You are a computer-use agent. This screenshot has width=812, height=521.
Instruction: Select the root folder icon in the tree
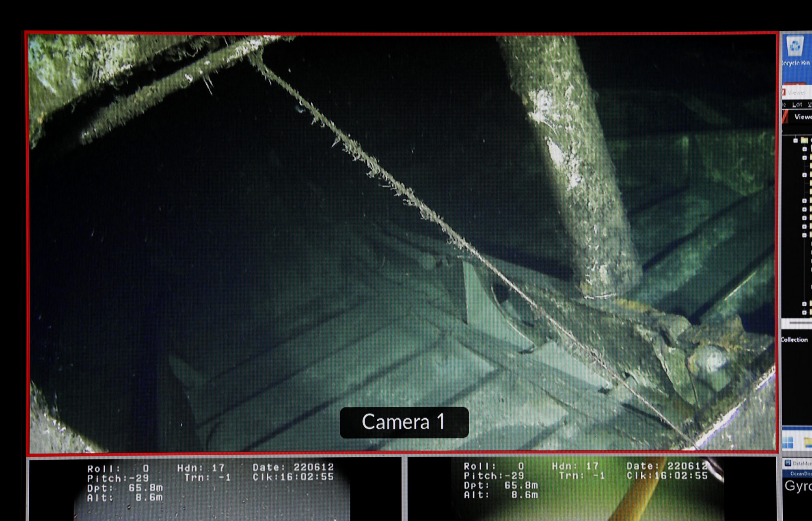click(x=804, y=141)
